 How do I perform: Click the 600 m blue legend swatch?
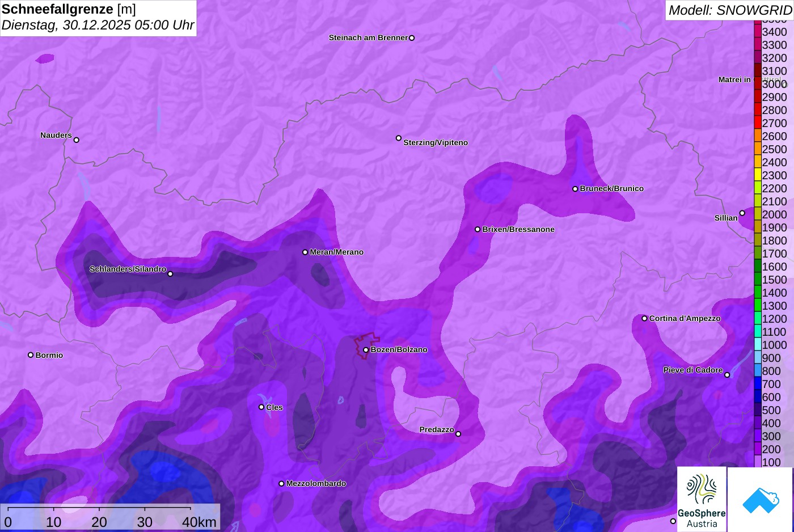coord(758,396)
